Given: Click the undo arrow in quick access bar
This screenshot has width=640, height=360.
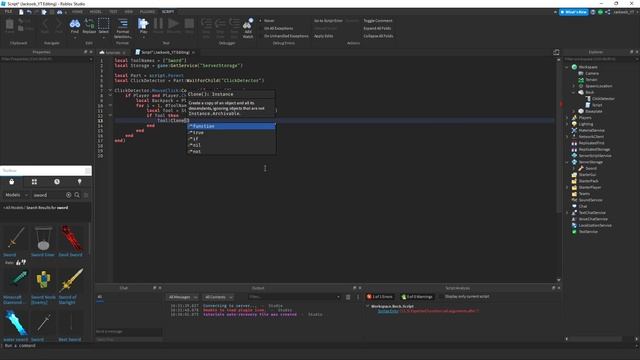Looking at the screenshot, I should (x=29, y=12).
